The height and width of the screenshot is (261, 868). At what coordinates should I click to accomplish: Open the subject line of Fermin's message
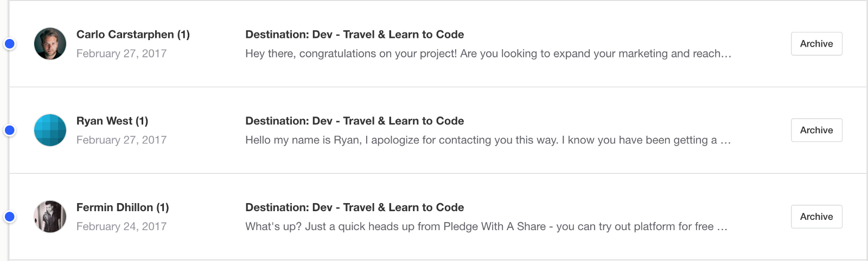click(x=354, y=207)
